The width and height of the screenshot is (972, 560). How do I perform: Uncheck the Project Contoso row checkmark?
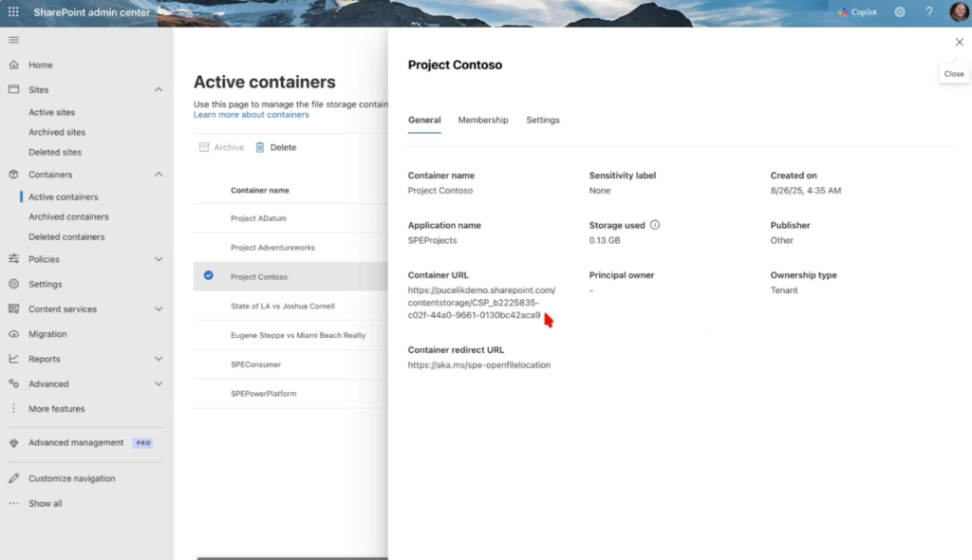tap(208, 275)
